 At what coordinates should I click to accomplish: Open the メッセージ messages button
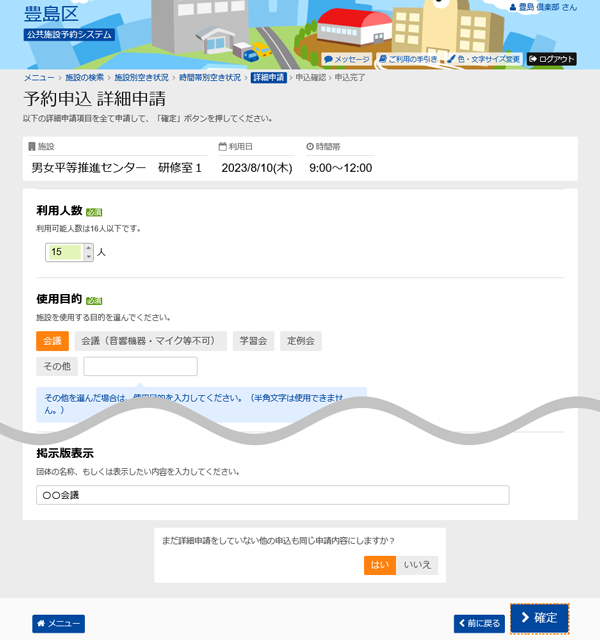[347, 59]
